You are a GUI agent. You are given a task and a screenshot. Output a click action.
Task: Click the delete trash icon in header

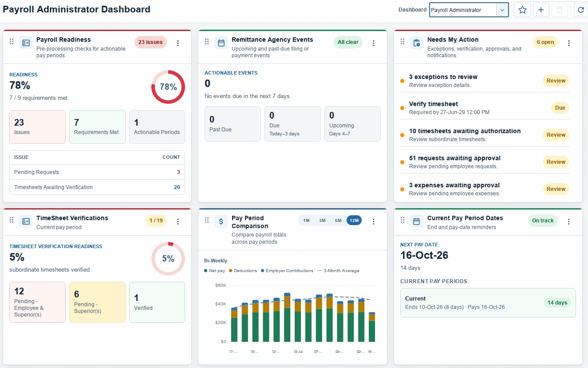[x=560, y=10]
